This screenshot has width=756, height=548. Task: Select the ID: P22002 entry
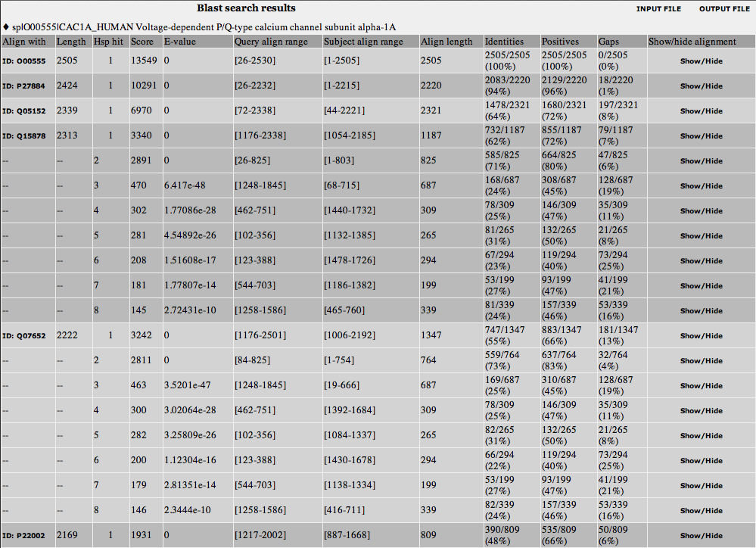point(24,536)
